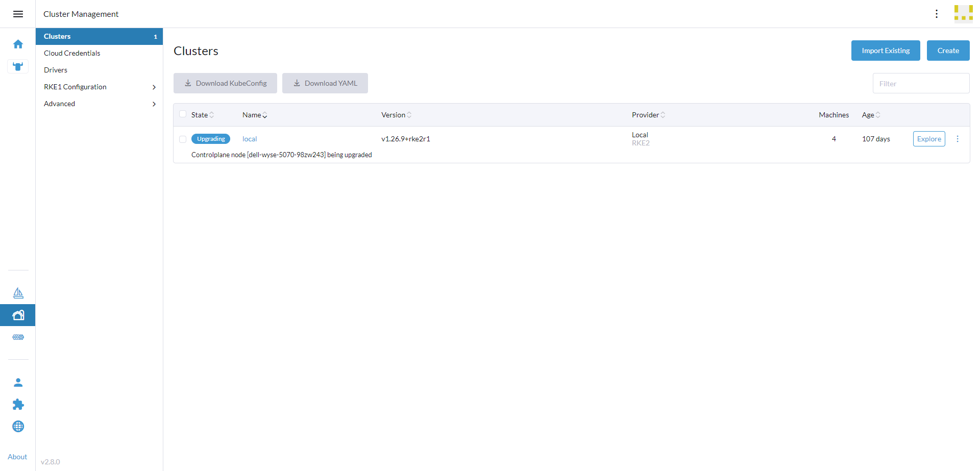This screenshot has width=980, height=471.
Task: Select all clusters with header checkbox
Action: click(183, 114)
